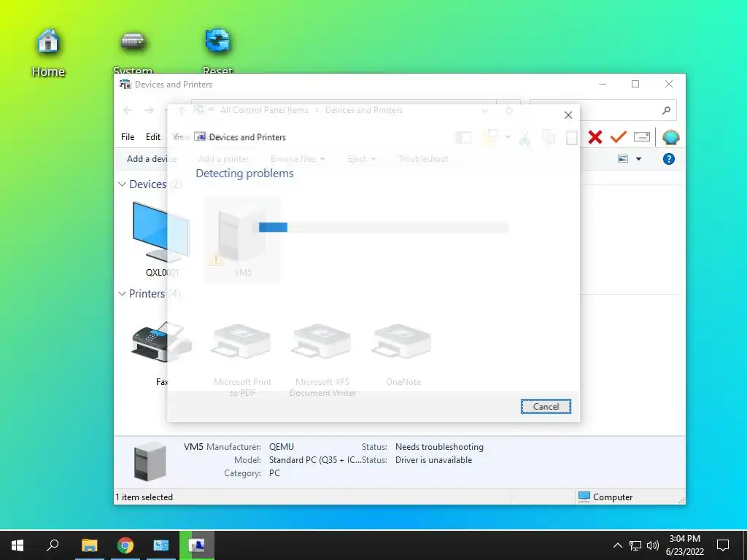Image resolution: width=747 pixels, height=560 pixels.
Task: Open the Reset desktop icon
Action: click(217, 52)
